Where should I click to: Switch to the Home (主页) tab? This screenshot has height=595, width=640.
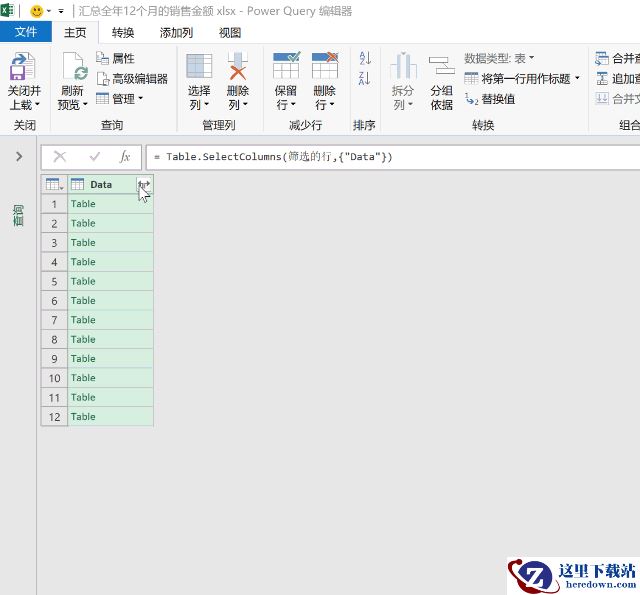pyautogui.click(x=75, y=33)
